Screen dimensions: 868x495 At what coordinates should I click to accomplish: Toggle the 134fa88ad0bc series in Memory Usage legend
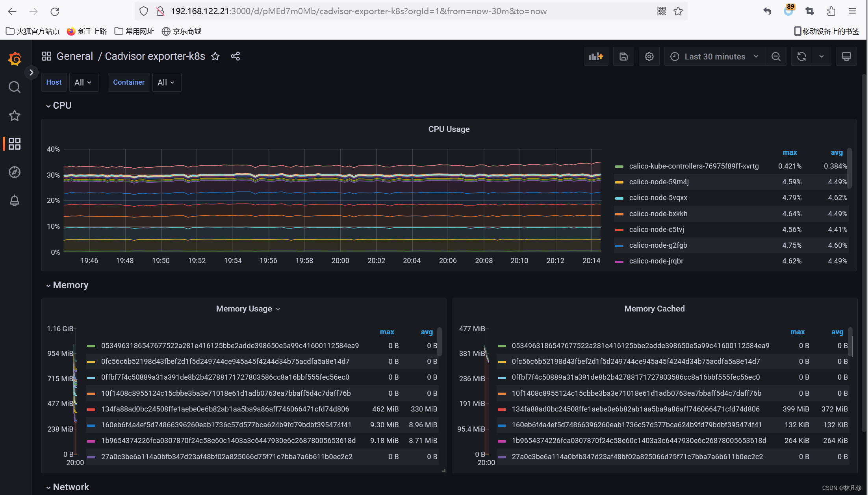click(225, 409)
